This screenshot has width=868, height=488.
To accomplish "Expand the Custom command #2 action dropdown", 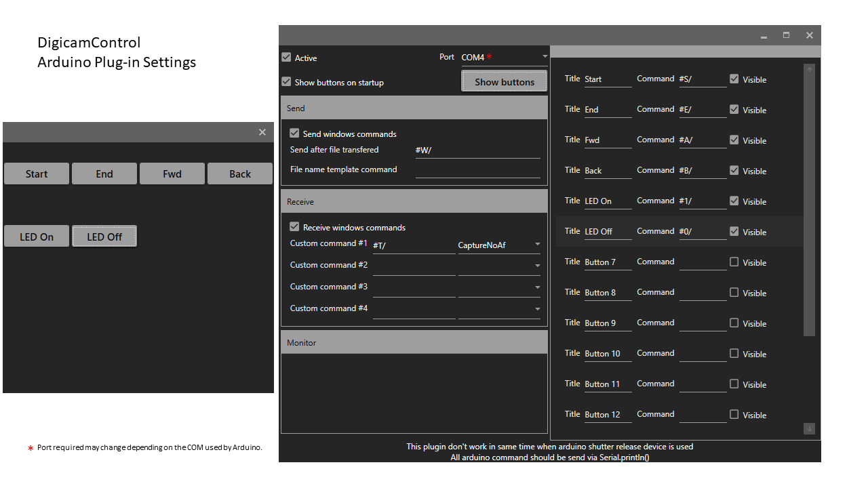I will click(537, 267).
